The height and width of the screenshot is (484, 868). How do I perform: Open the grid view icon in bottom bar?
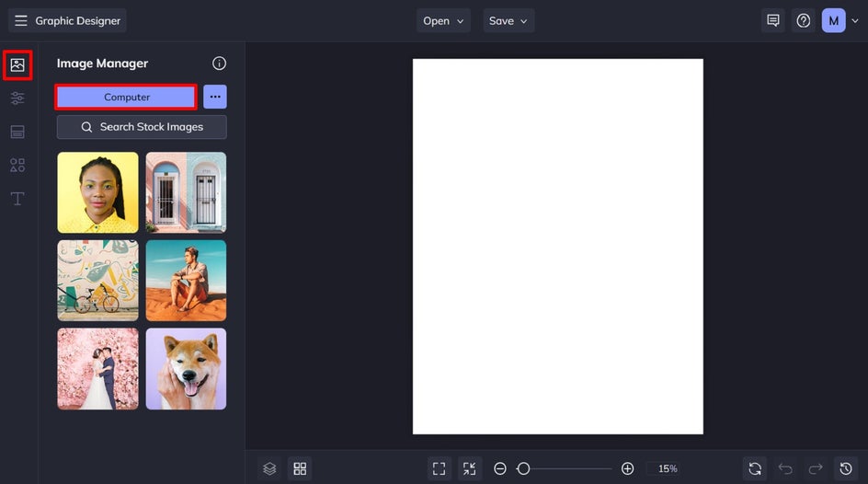(300, 468)
